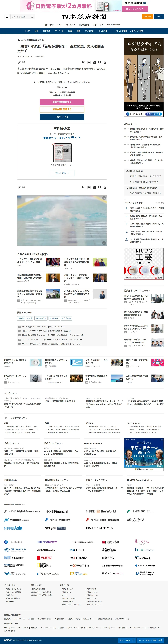
Task: Open 人事ウオッチ menu item
Action: coord(98,25)
